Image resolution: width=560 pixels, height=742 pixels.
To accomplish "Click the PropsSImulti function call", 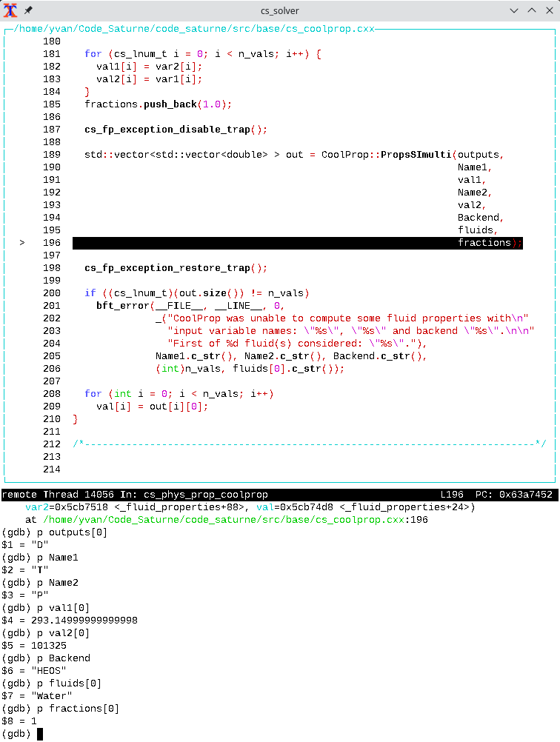I will 416,155.
